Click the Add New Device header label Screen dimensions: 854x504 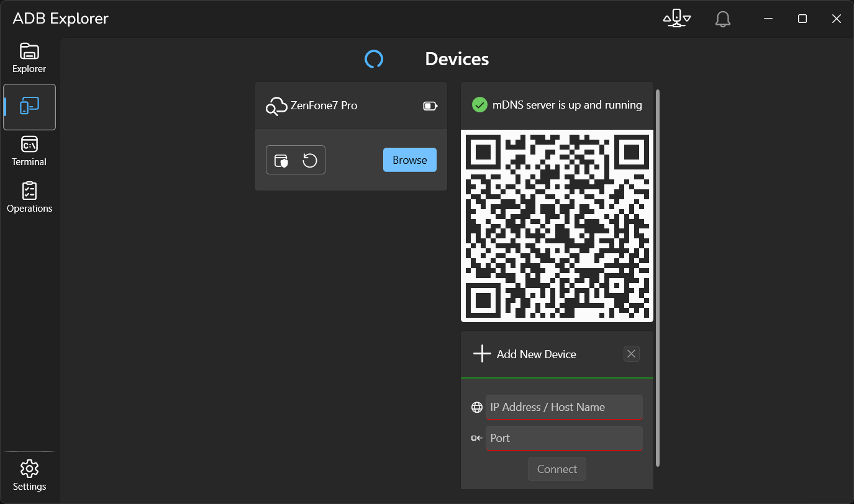[x=537, y=354]
